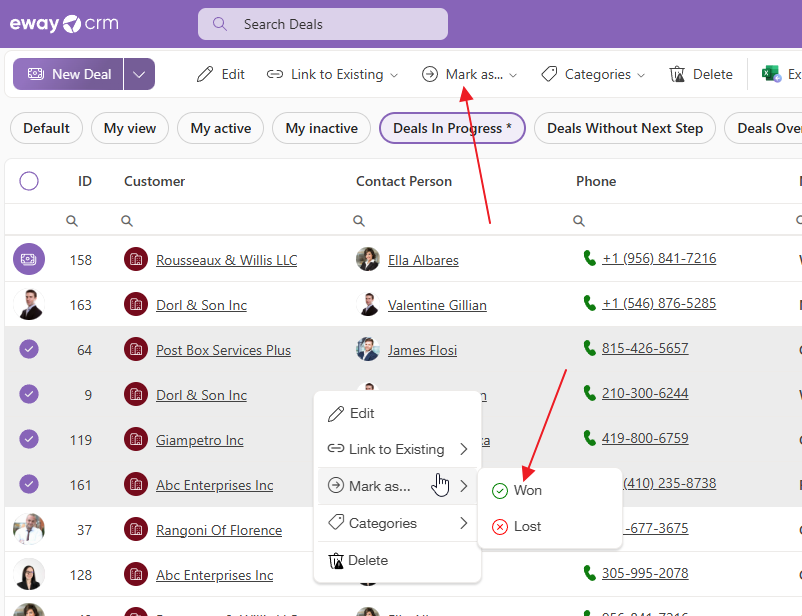Select the row 37 owner avatar

click(x=29, y=529)
